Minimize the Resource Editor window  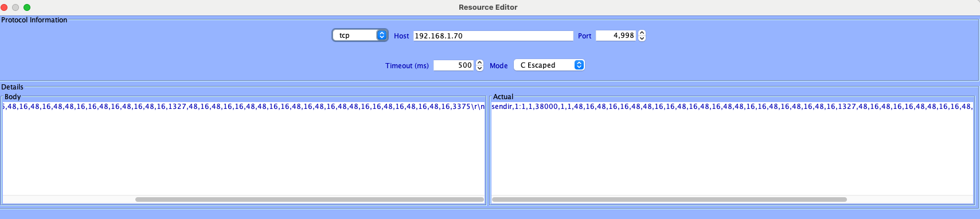coord(15,7)
